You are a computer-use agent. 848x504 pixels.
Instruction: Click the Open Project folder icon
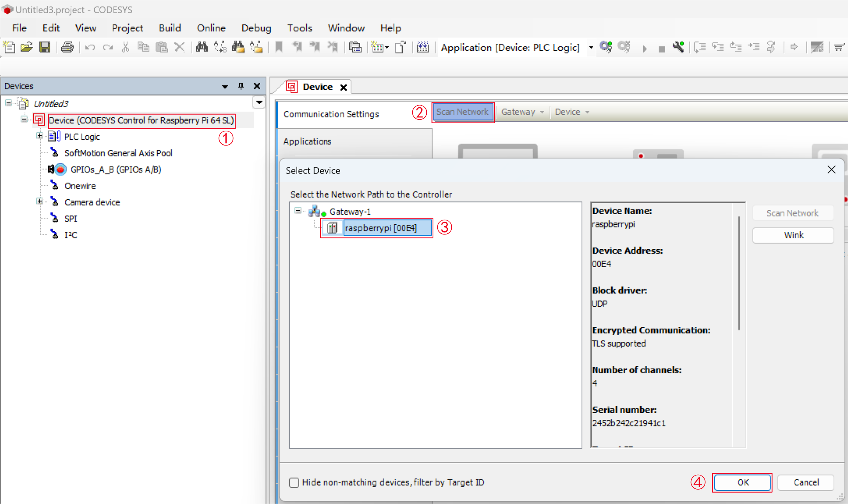tap(27, 47)
